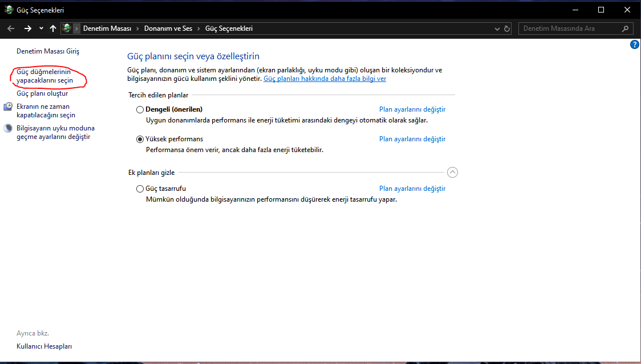Click the Ayrıca bkz. label

[33, 333]
